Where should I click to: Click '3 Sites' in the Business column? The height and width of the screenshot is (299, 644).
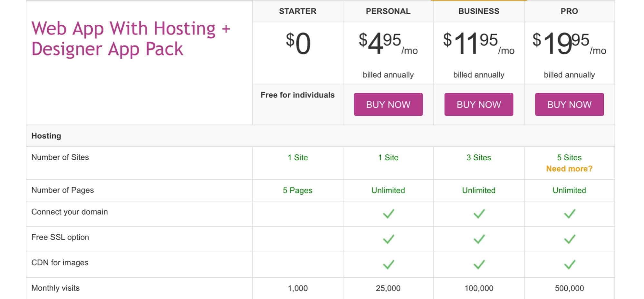(479, 158)
